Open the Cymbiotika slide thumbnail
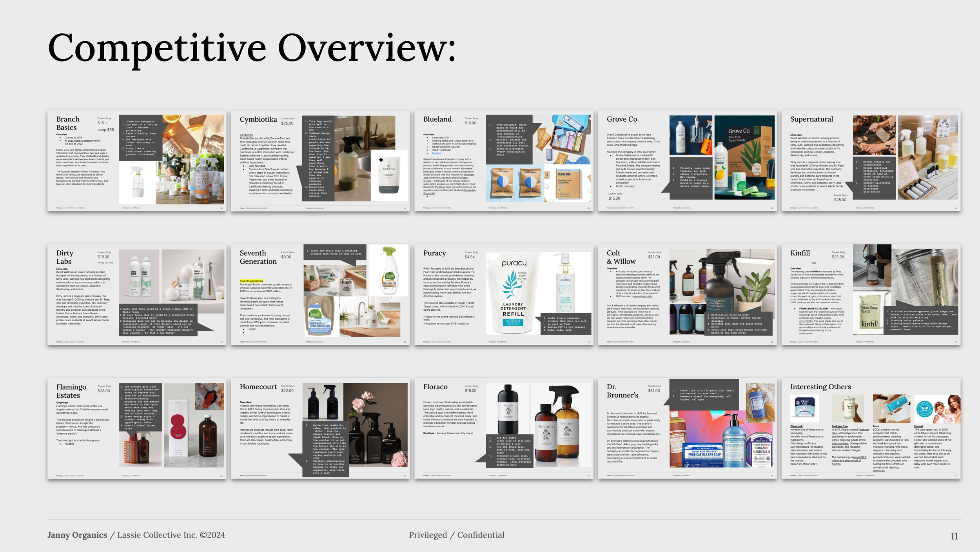This screenshot has width=980, height=552. point(320,161)
